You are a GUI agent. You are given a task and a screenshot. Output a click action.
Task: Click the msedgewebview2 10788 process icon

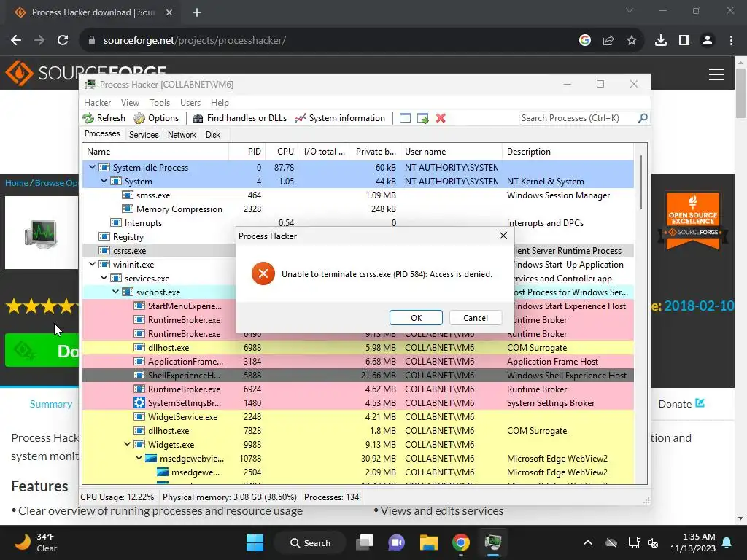[151, 458]
